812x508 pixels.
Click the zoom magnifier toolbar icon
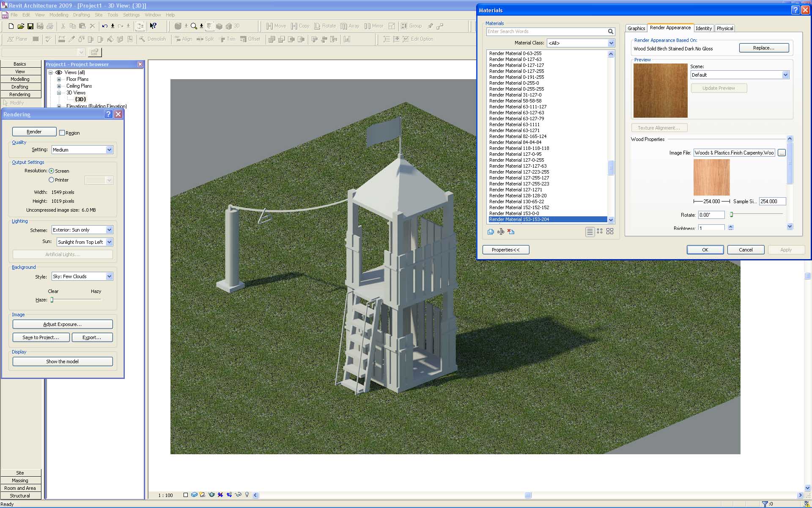point(194,26)
